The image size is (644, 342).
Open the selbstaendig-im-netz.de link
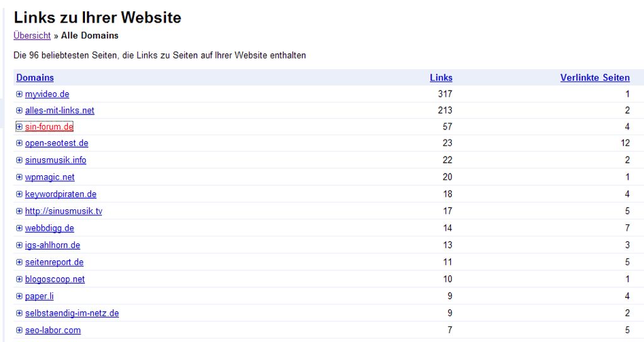(x=72, y=314)
